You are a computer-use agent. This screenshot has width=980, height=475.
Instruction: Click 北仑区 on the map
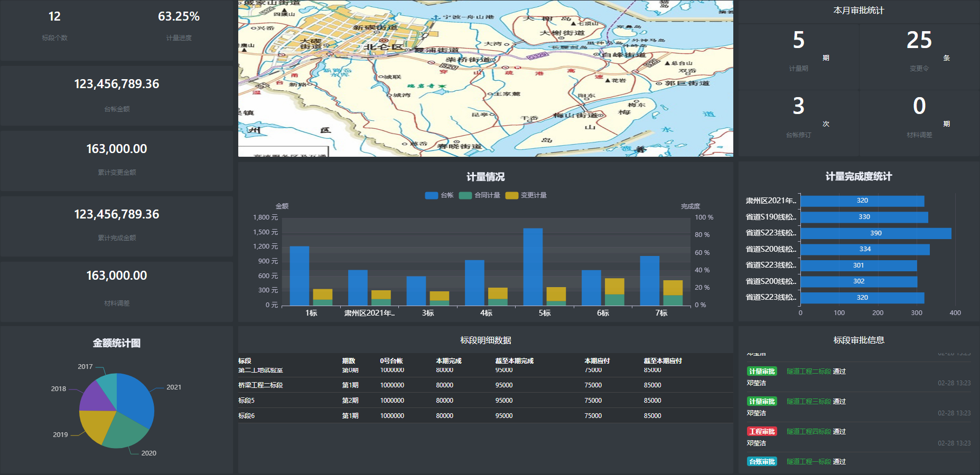click(x=383, y=46)
